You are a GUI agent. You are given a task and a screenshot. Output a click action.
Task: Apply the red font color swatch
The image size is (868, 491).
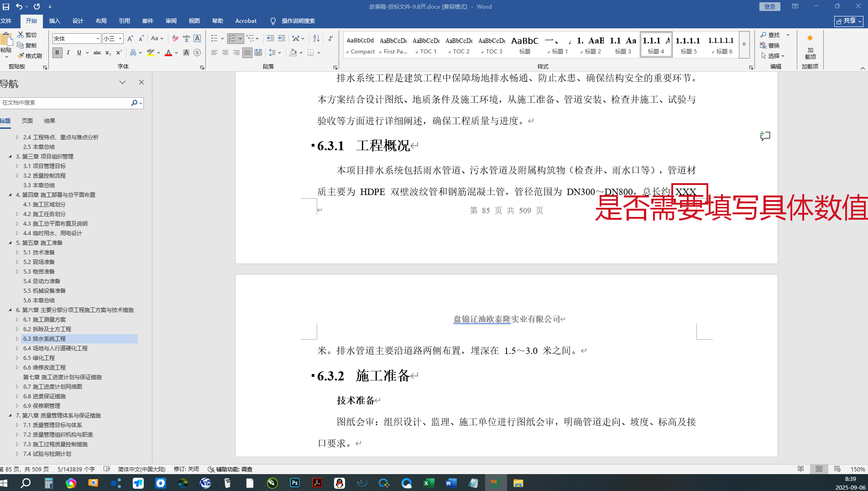point(168,53)
